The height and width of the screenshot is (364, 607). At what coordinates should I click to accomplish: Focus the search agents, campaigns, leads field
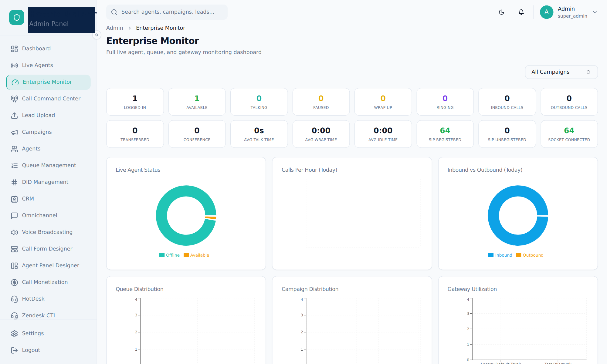167,12
